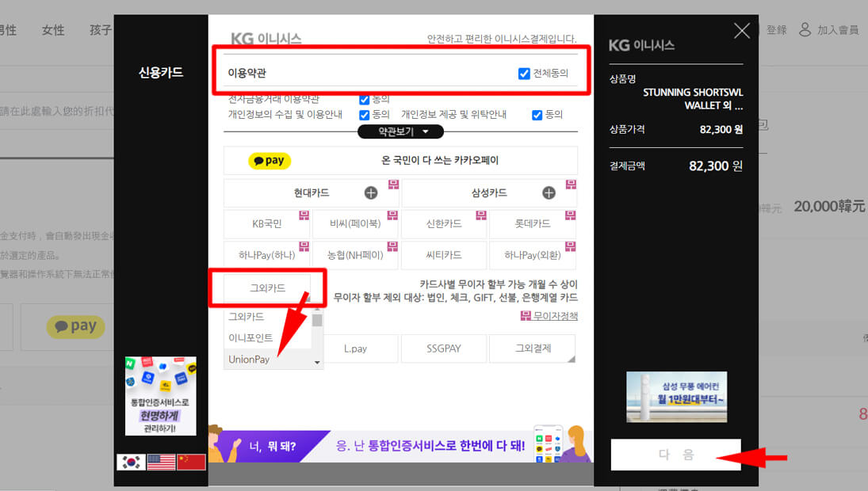Choose 현대카드 as the card
This screenshot has width=868, height=491.
click(x=311, y=193)
